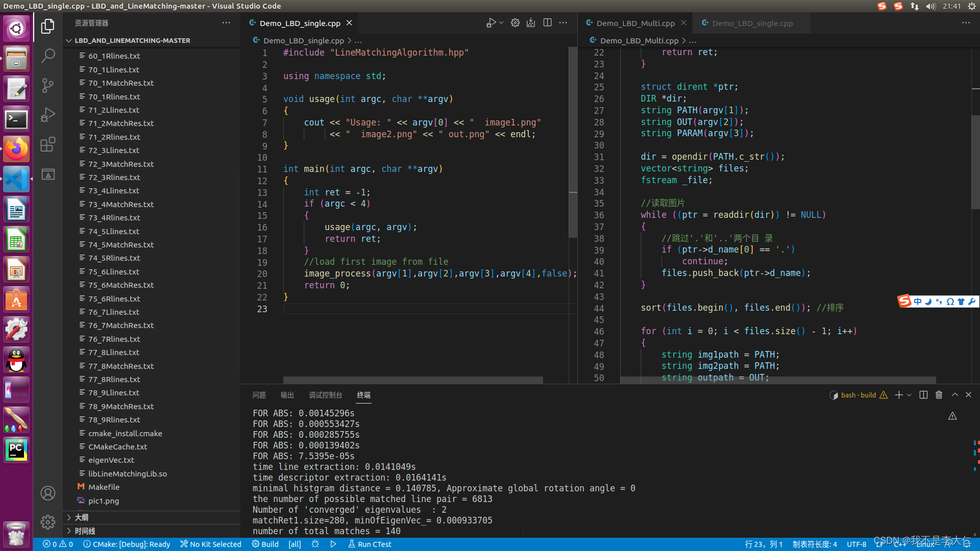Click the Manage gear icon in activity bar
Screen dimensions: 980x551
47,522
